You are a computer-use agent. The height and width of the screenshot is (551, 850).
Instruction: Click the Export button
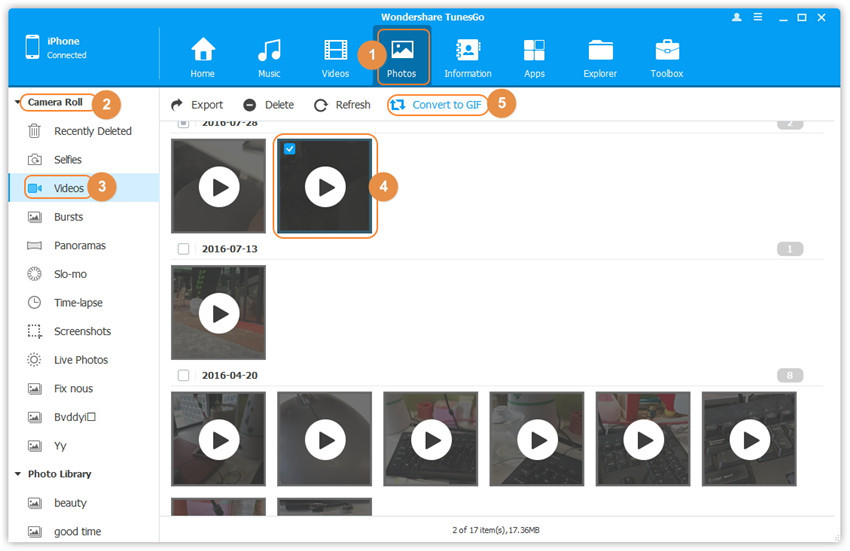198,105
